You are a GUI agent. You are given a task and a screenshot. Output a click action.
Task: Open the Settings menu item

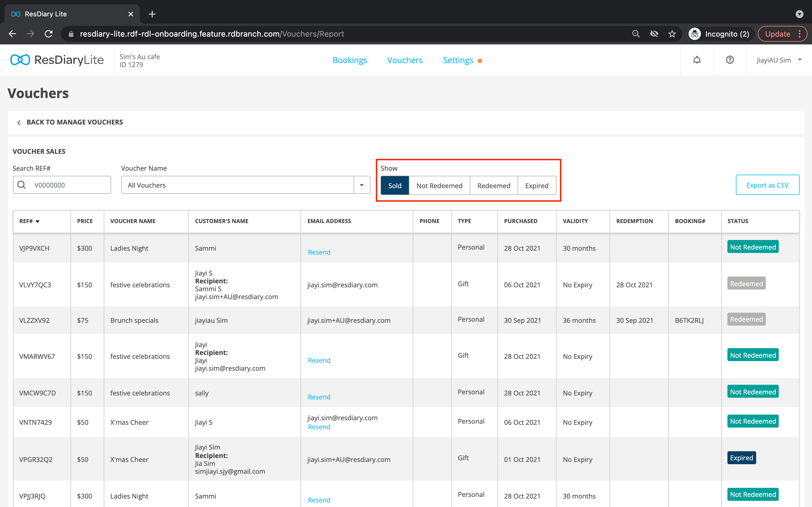tap(458, 60)
